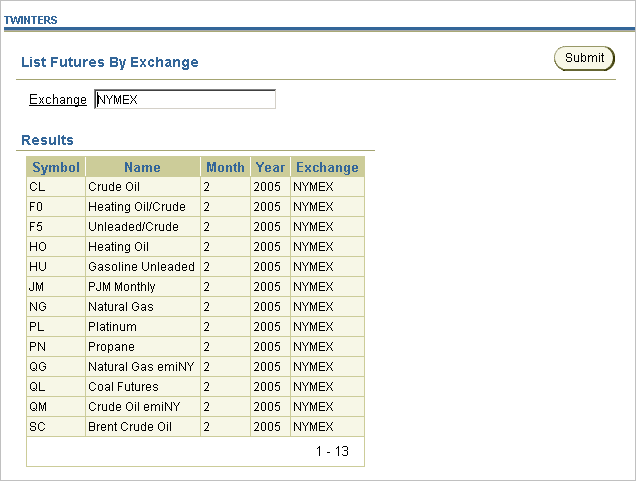
Task: Select the Natural Gas name cell
Action: [x=121, y=307]
